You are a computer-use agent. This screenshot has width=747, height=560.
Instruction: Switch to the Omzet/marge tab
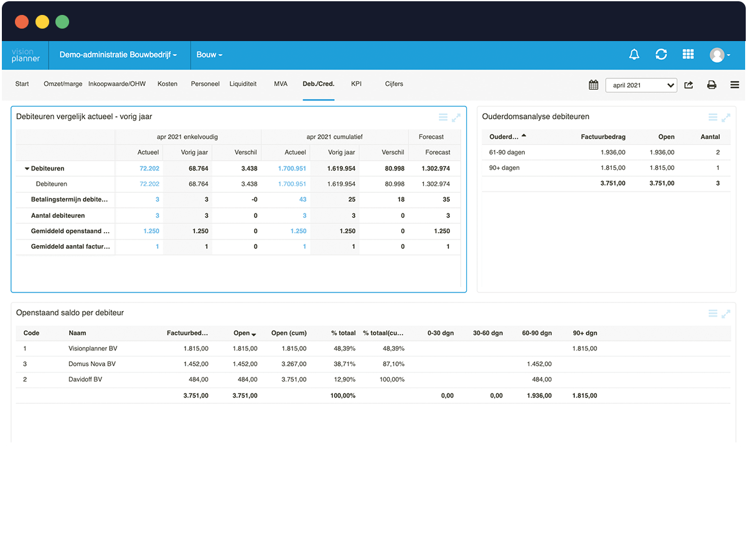tap(63, 84)
